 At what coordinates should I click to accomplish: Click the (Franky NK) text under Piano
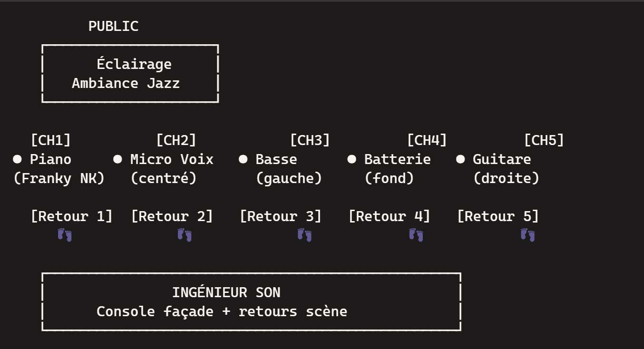[x=59, y=178]
